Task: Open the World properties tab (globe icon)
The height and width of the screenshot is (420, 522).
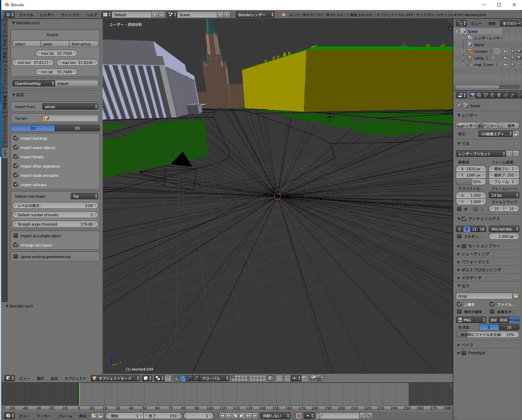Action: [x=492, y=95]
